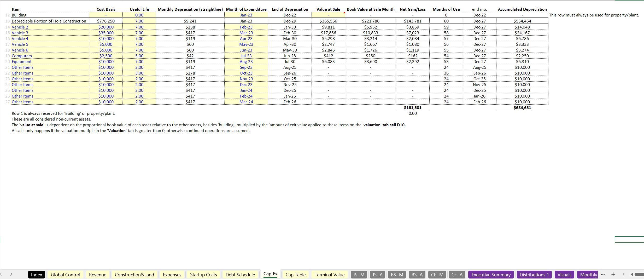The width and height of the screenshot is (644, 279).
Task: Click Computers useful life 5.00 cell
Action: 139,56
